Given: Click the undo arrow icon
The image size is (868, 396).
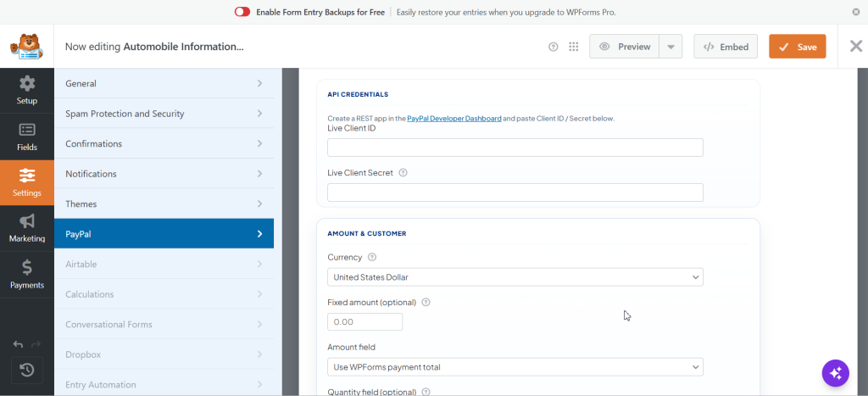Looking at the screenshot, I should tap(19, 344).
